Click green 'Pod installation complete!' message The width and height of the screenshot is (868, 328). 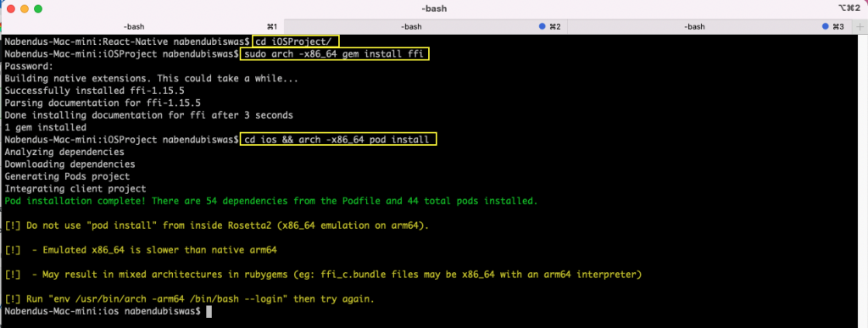[271, 201]
